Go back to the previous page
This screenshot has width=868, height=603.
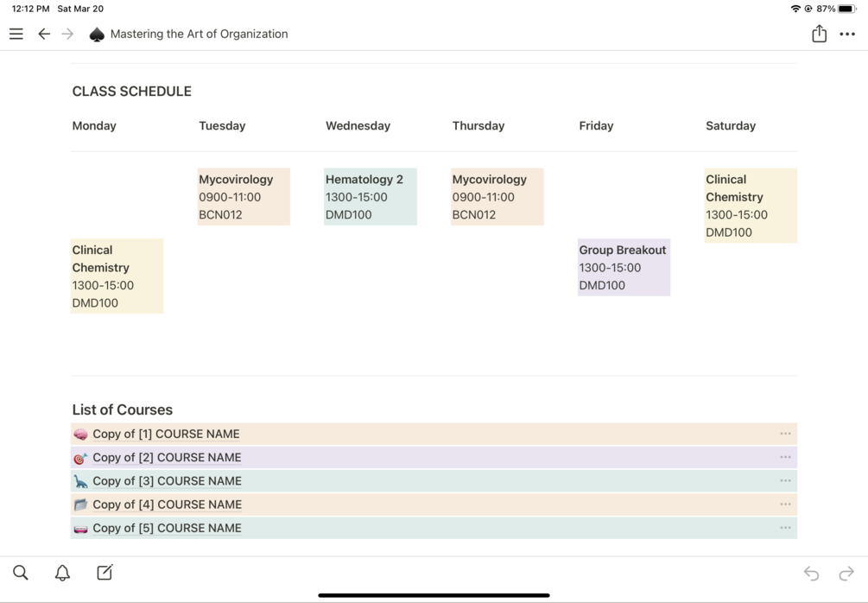[x=44, y=35]
